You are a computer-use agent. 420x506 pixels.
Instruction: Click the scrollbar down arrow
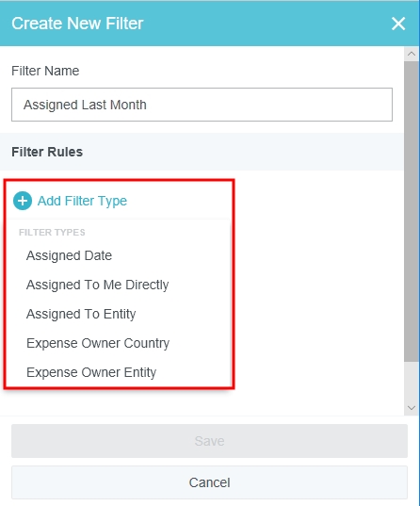[412, 408]
